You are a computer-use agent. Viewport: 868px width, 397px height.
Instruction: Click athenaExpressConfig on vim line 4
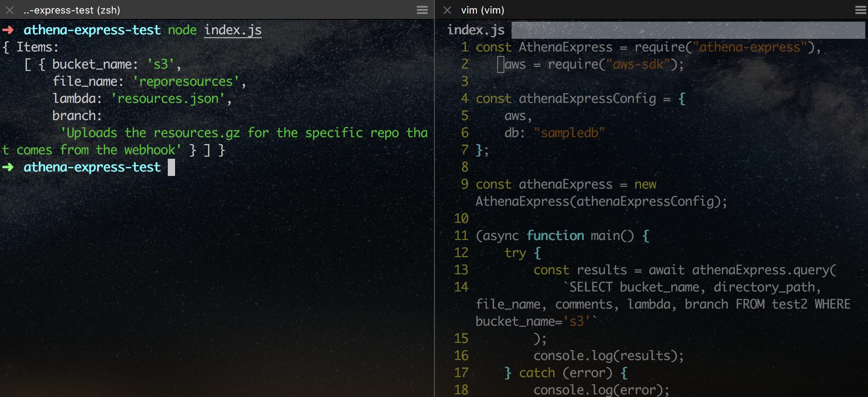click(587, 99)
